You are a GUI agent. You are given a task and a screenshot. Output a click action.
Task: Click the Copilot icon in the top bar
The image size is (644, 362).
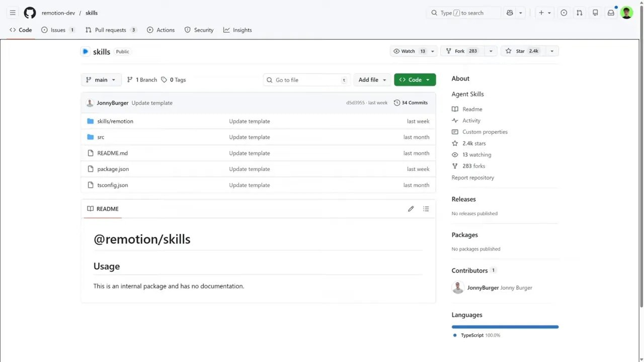coord(510,13)
